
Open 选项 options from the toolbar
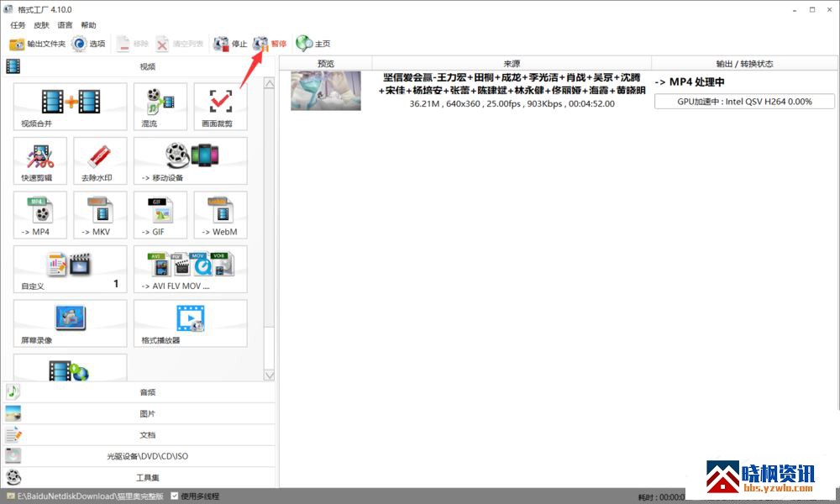click(x=89, y=44)
